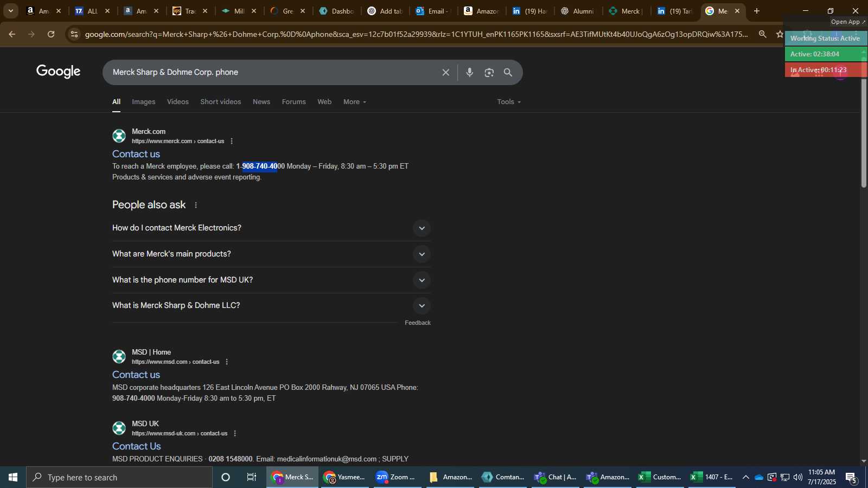This screenshot has width=868, height=488.
Task: Open new browser tab
Action: (x=757, y=11)
